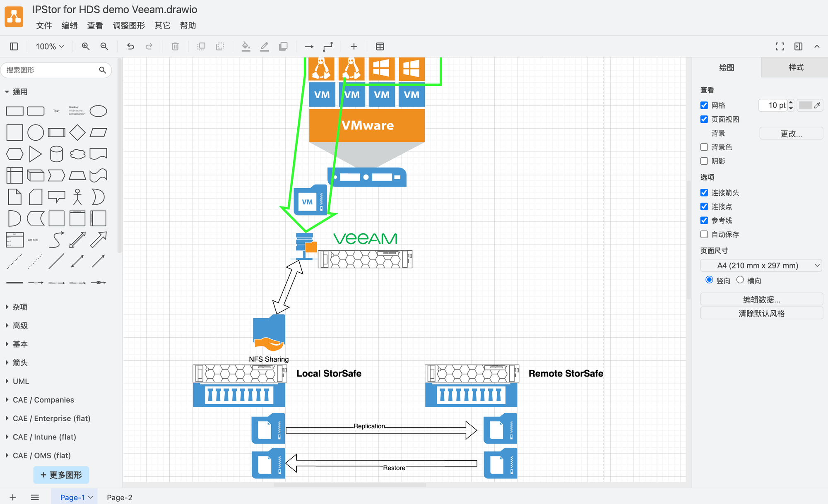Image resolution: width=828 pixels, height=504 pixels.
Task: Click the 更多图形 more shapes button
Action: coord(61,475)
